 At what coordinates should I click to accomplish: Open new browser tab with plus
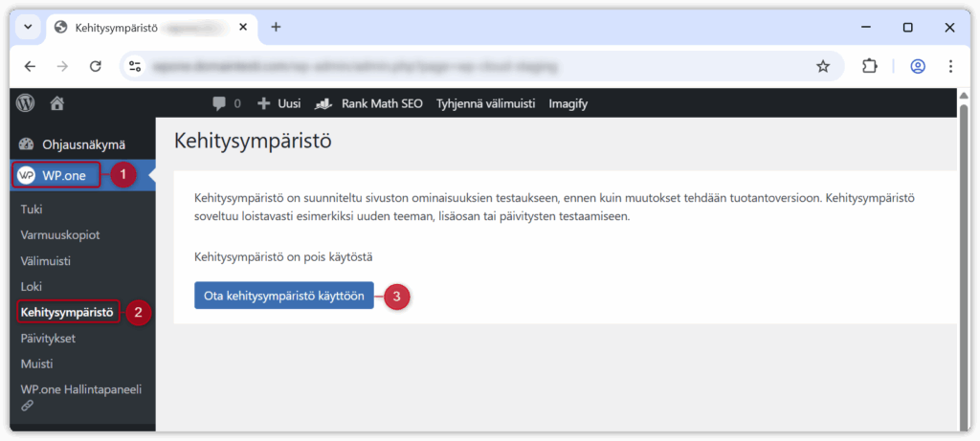[276, 27]
